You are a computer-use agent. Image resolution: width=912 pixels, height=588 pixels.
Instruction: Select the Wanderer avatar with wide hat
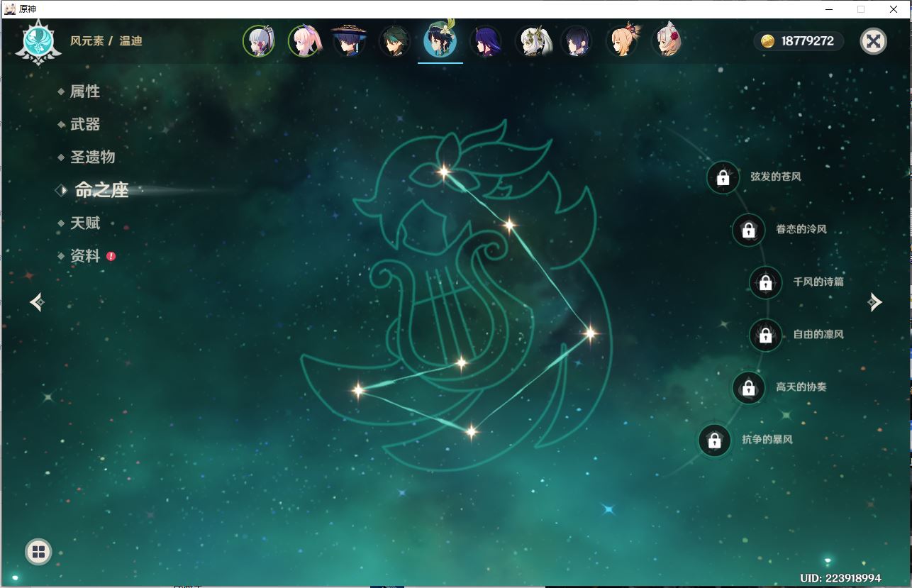pyautogui.click(x=349, y=41)
